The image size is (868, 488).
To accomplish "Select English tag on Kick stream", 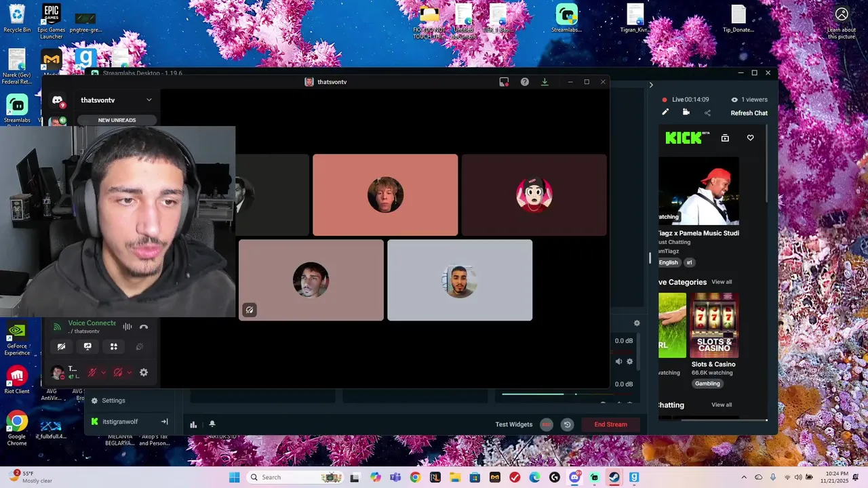I will tap(668, 262).
